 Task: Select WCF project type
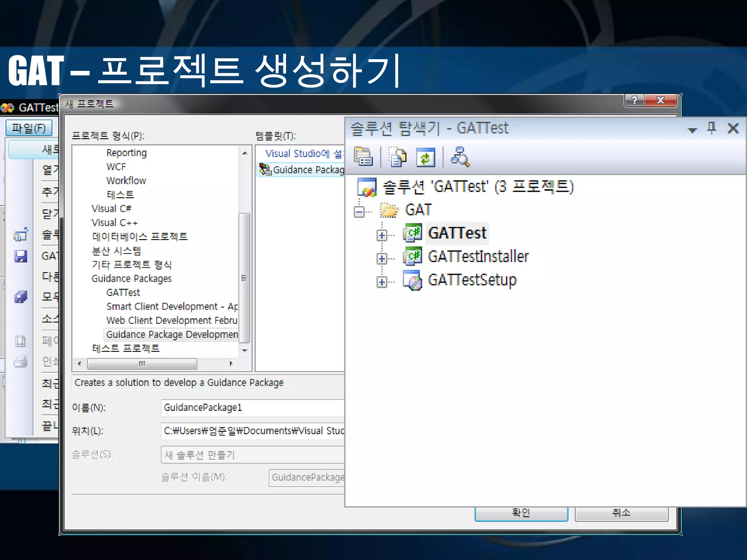pyautogui.click(x=116, y=167)
